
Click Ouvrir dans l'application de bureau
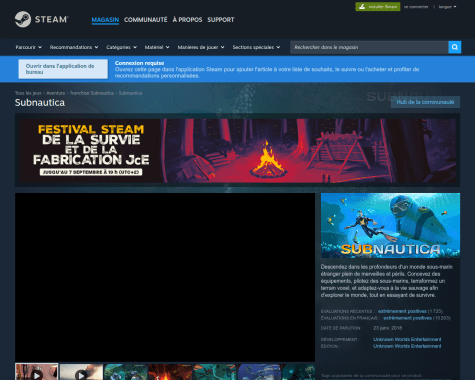[63, 69]
